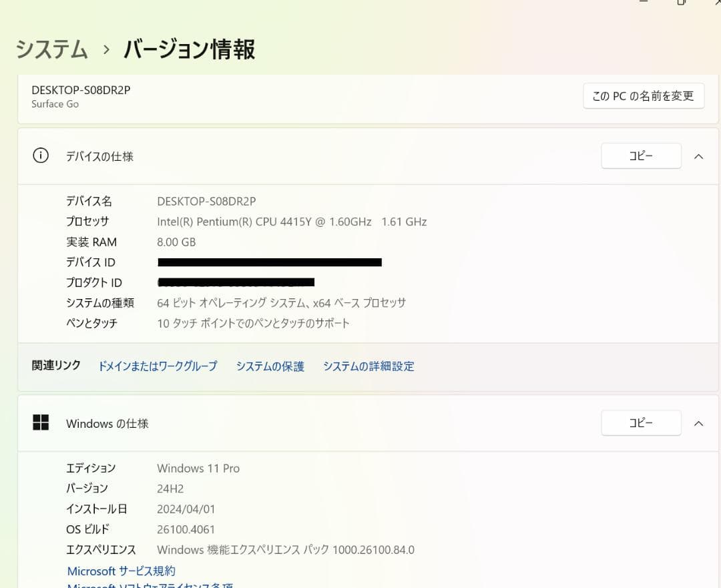Open システムの保護 settings

pyautogui.click(x=270, y=366)
